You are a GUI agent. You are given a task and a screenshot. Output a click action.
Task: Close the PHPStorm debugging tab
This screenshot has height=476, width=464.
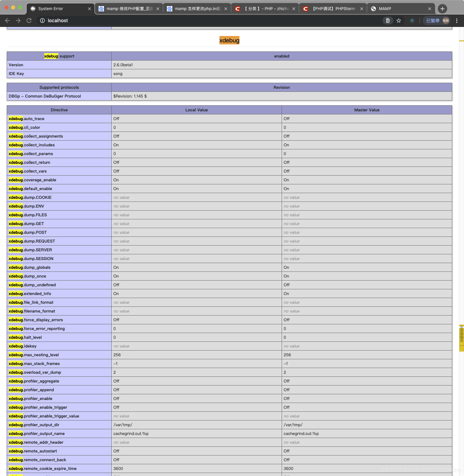[362, 9]
